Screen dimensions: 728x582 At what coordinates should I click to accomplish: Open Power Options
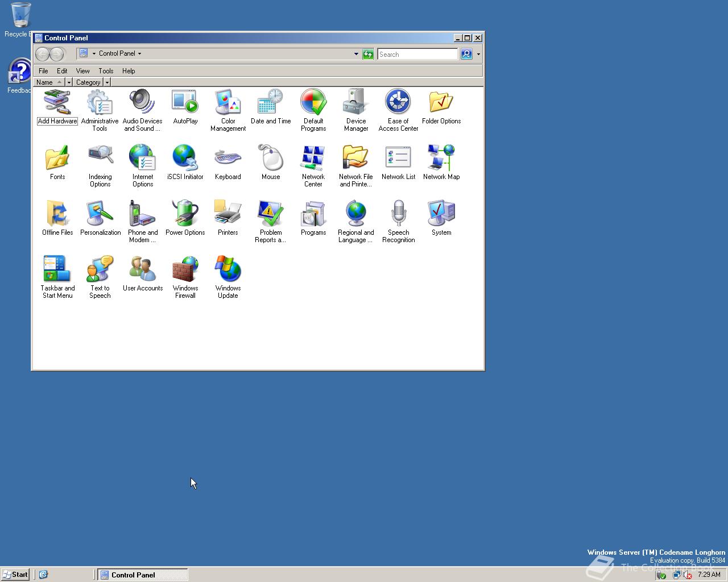point(185,218)
